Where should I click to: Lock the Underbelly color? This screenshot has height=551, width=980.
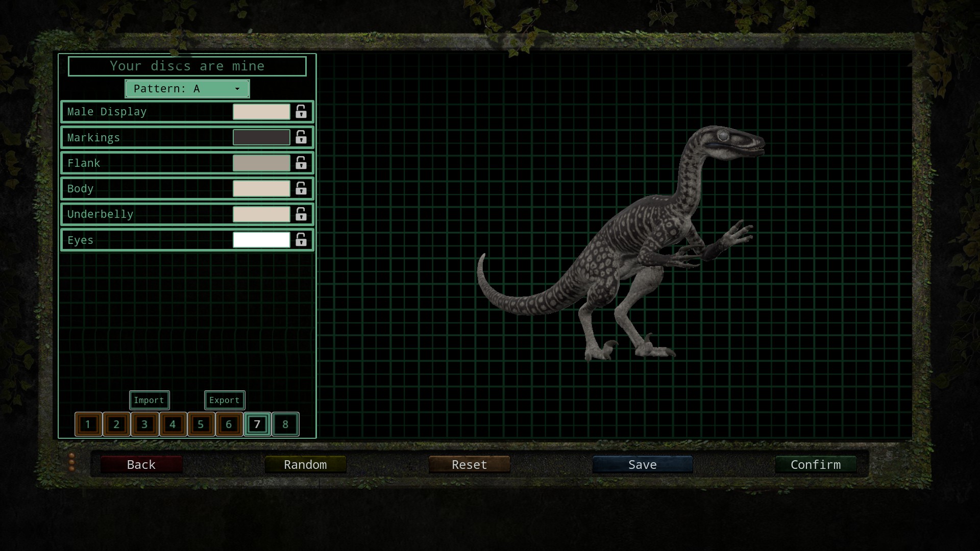(301, 214)
